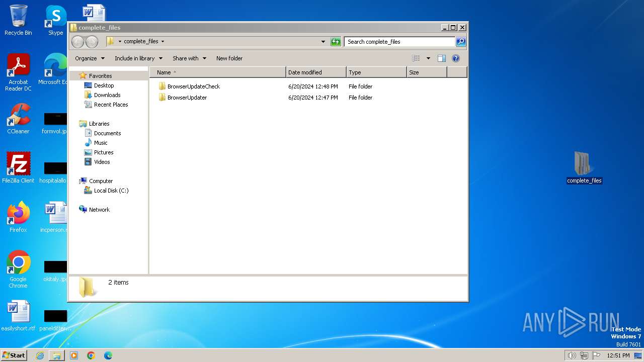Image resolution: width=644 pixels, height=362 pixels.
Task: Click the search magnifier icon
Action: click(461, 42)
